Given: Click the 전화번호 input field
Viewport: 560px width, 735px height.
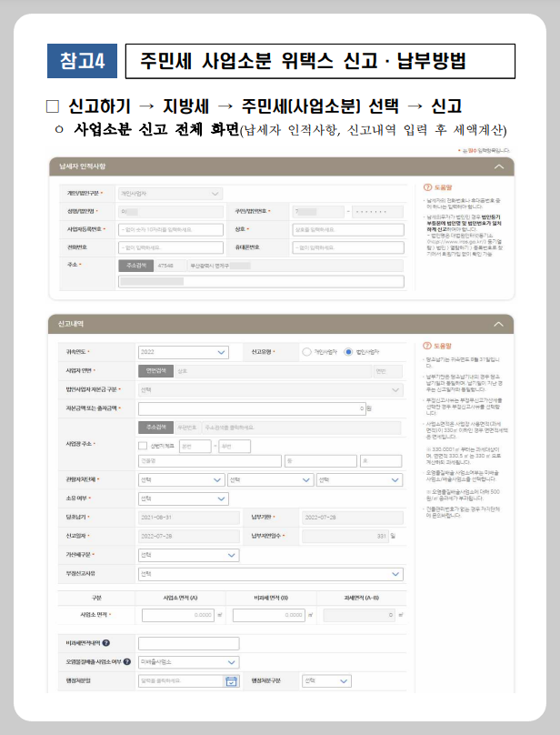Looking at the screenshot, I should pyautogui.click(x=171, y=247).
